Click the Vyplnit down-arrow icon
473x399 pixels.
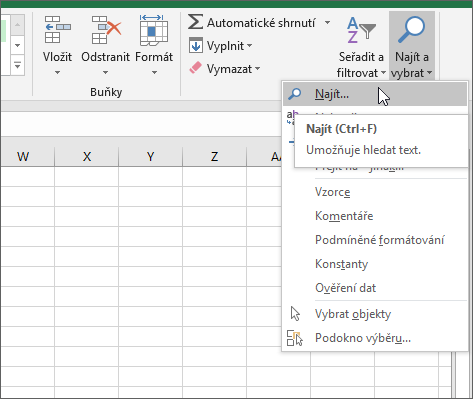[196, 45]
